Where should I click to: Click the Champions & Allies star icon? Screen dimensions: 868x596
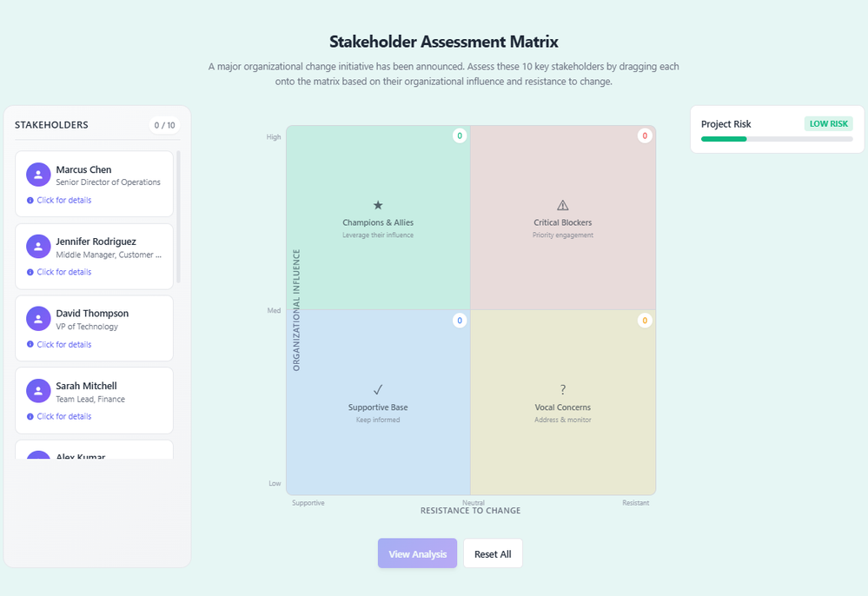[x=378, y=205]
